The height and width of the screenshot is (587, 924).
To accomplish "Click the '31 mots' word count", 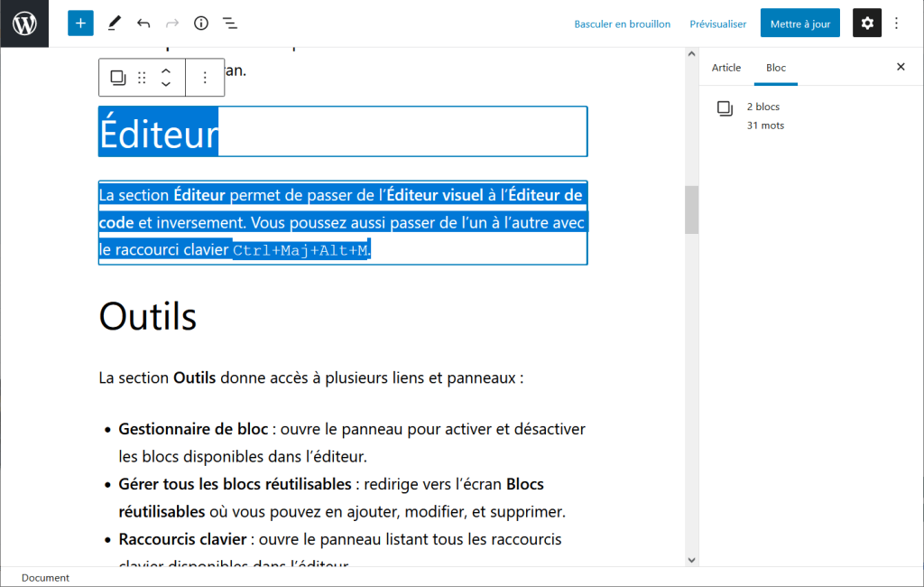I will (x=765, y=126).
